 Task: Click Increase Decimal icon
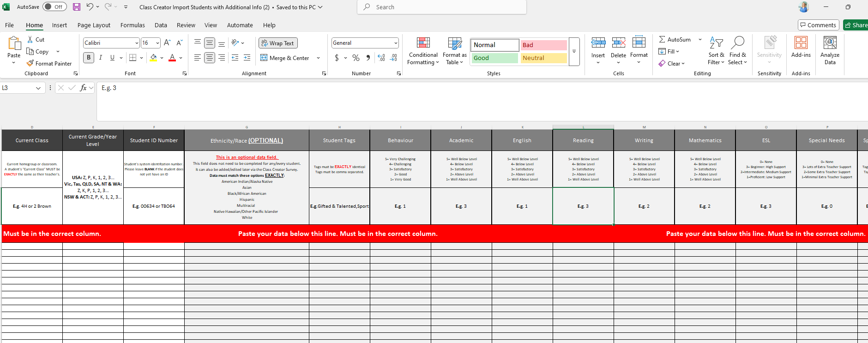click(x=381, y=58)
